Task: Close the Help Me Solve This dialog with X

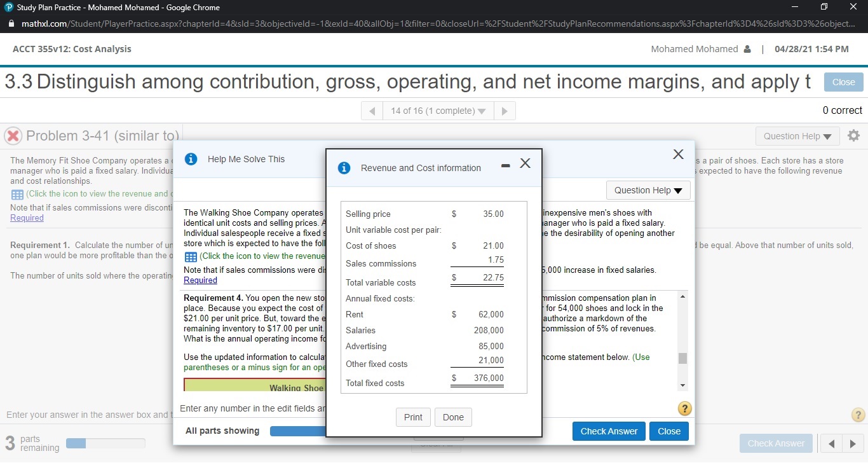Action: (678, 154)
